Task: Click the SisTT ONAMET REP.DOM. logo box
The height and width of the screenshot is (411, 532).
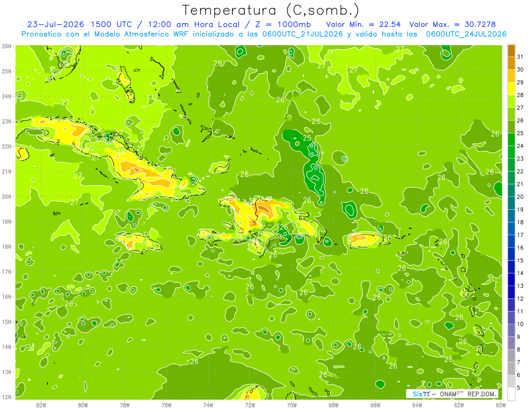Action: coord(452,394)
